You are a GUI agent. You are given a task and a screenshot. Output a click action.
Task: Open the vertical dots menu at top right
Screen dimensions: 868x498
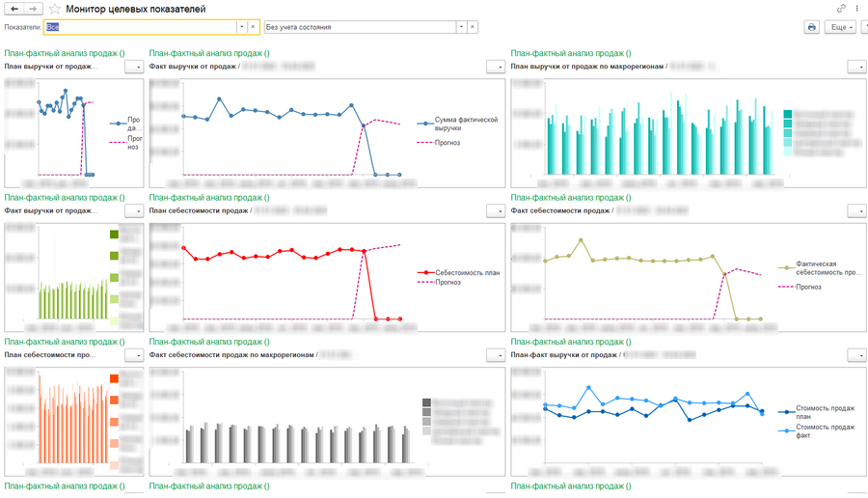click(857, 9)
